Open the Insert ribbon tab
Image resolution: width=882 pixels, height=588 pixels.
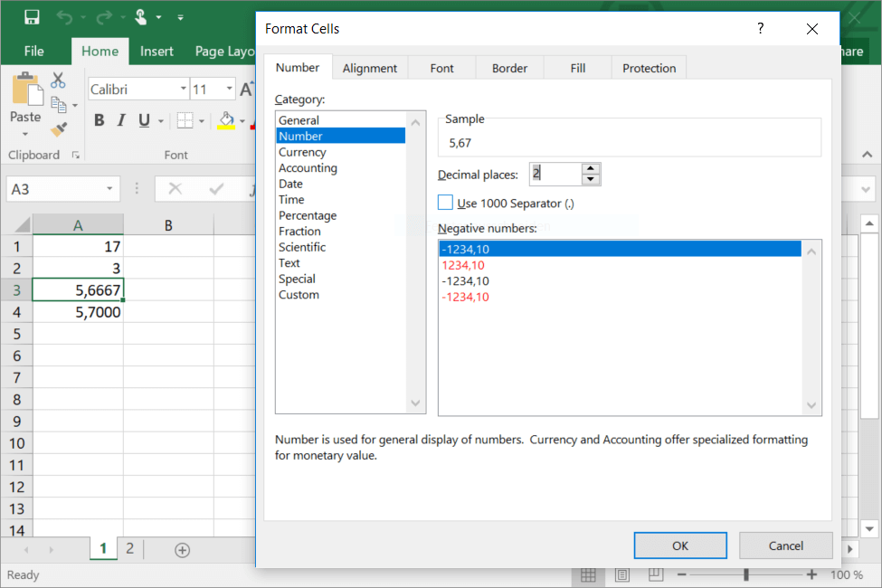tap(156, 52)
